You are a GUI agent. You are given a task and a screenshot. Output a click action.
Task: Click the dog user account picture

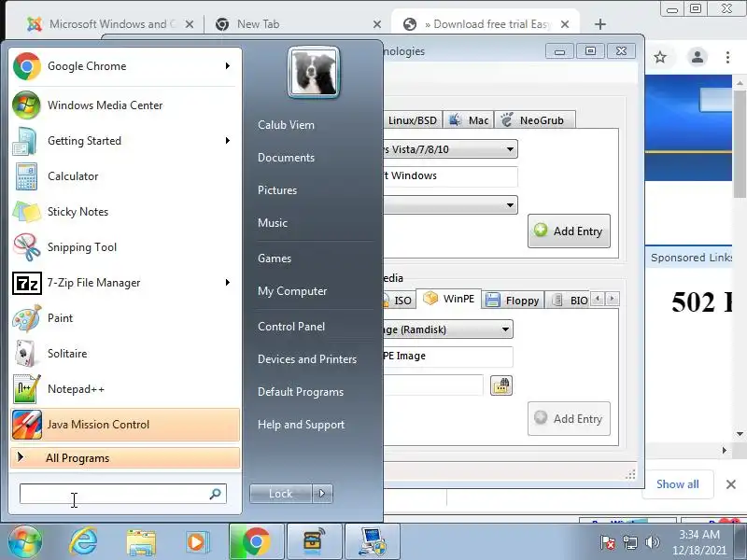(x=314, y=73)
